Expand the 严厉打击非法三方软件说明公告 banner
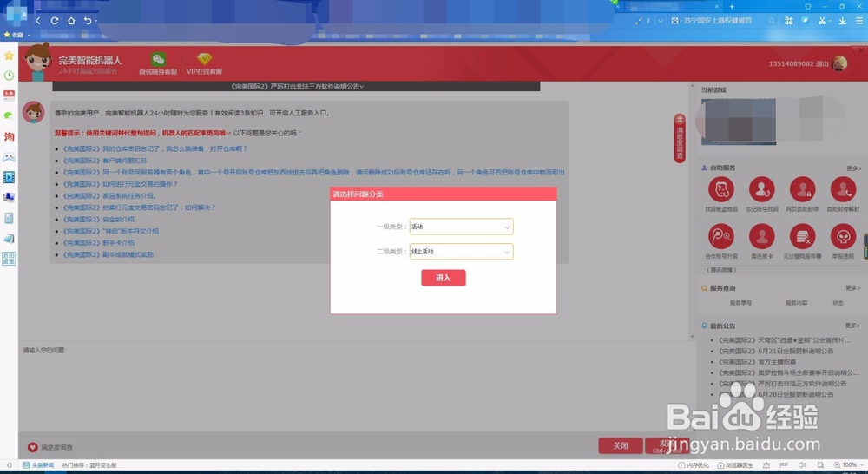 point(297,87)
